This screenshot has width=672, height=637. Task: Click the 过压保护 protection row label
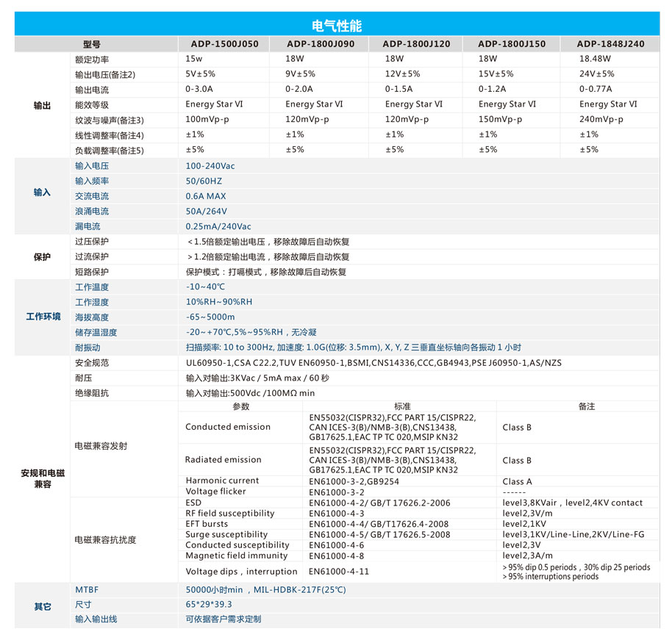point(92,241)
